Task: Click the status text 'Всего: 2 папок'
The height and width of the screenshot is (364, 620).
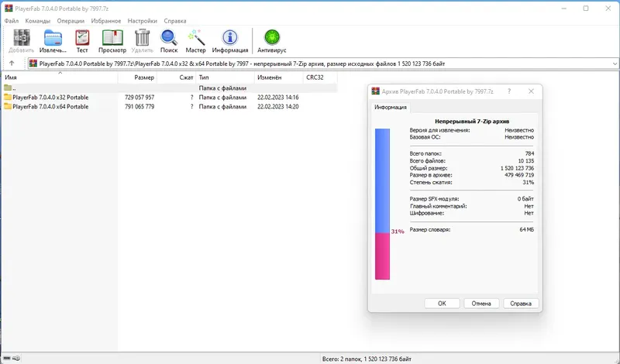Action: tap(341, 359)
